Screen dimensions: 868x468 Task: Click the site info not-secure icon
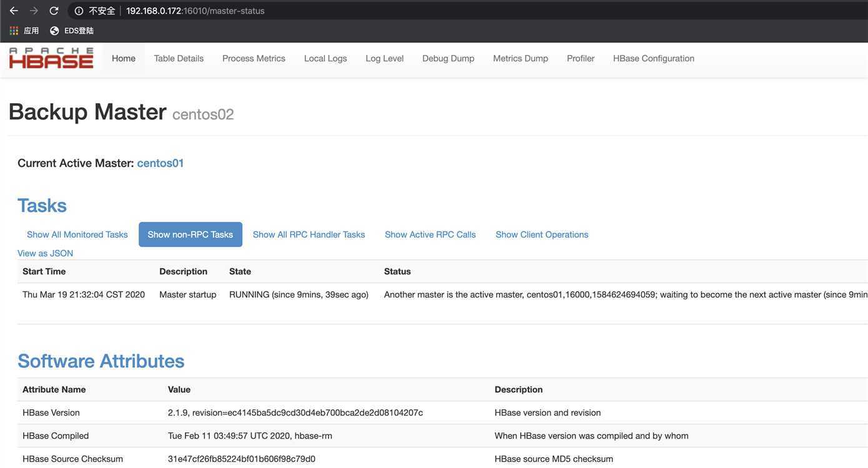click(79, 11)
